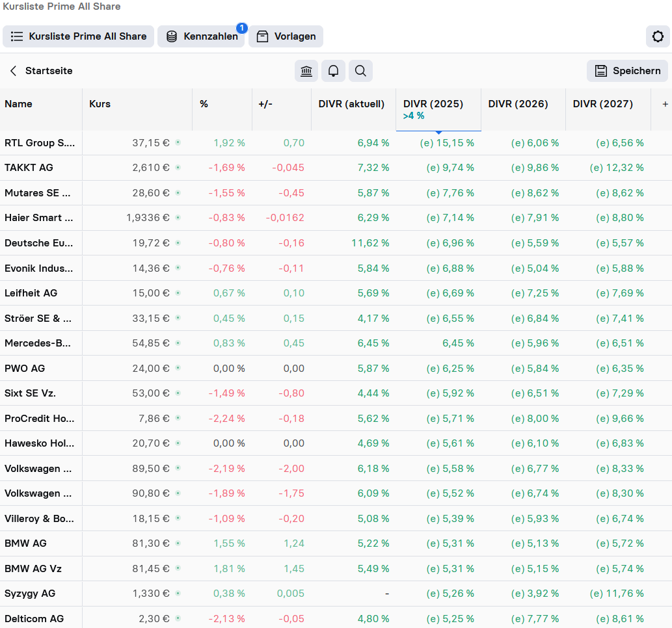The width and height of the screenshot is (672, 628).
Task: Click the magnifying glass search icon
Action: click(360, 71)
